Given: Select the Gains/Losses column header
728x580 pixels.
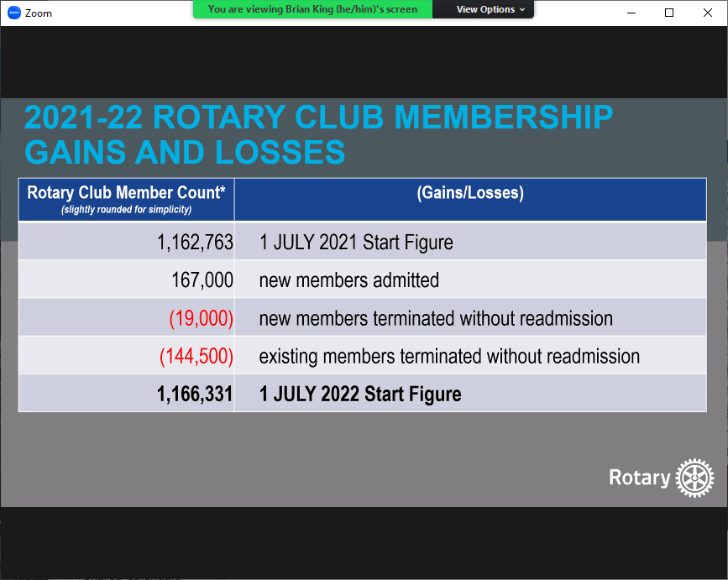Looking at the screenshot, I should [470, 193].
